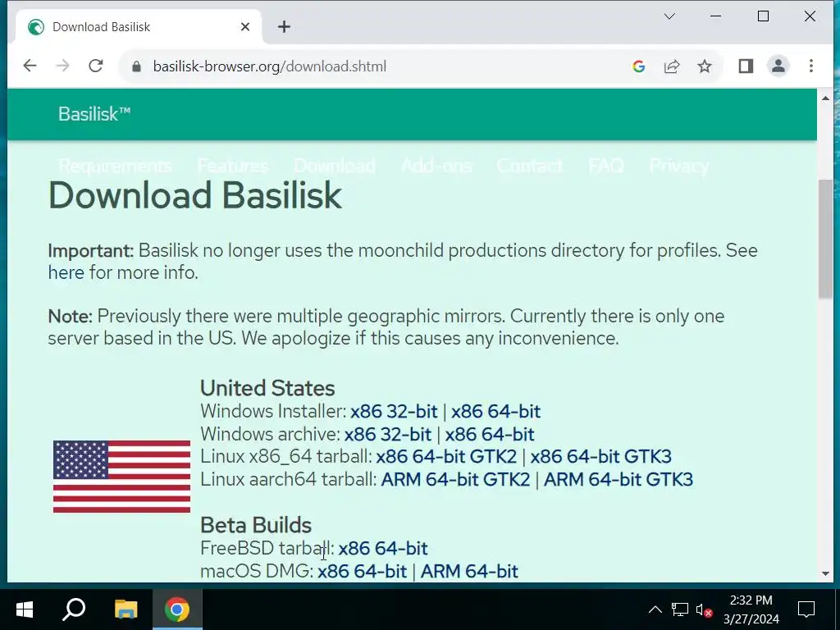Show hidden system tray icons
This screenshot has height=630, width=840.
(x=655, y=609)
